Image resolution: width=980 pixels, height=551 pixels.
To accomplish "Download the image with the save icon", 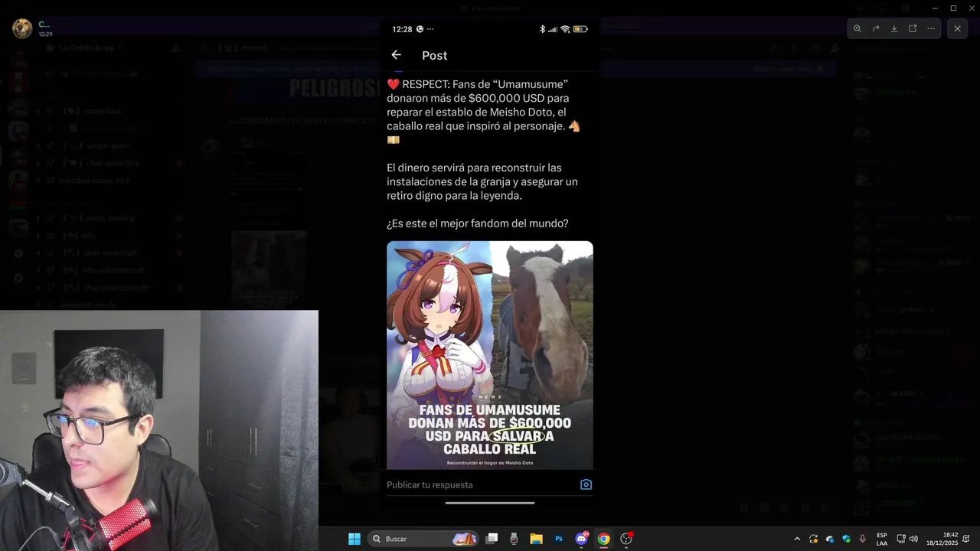I will pos(894,28).
